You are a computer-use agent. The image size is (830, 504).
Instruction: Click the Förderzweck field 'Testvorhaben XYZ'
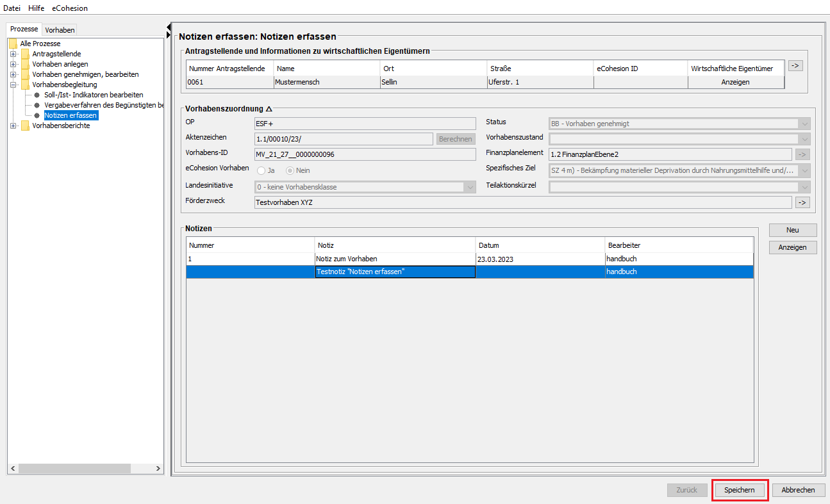point(523,202)
